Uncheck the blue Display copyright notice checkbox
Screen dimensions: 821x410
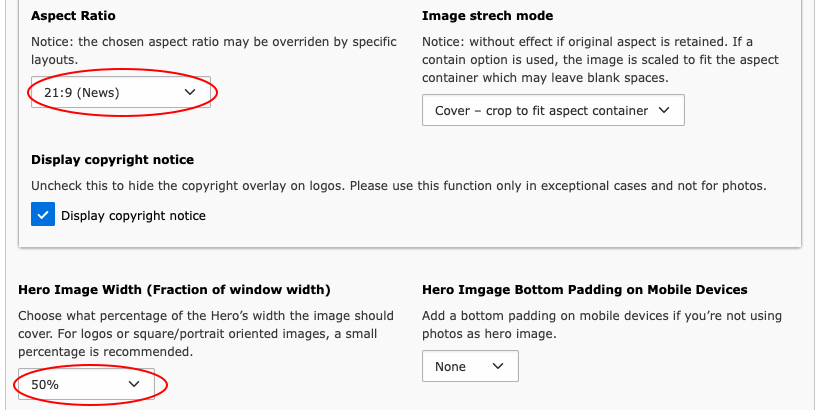pos(43,215)
